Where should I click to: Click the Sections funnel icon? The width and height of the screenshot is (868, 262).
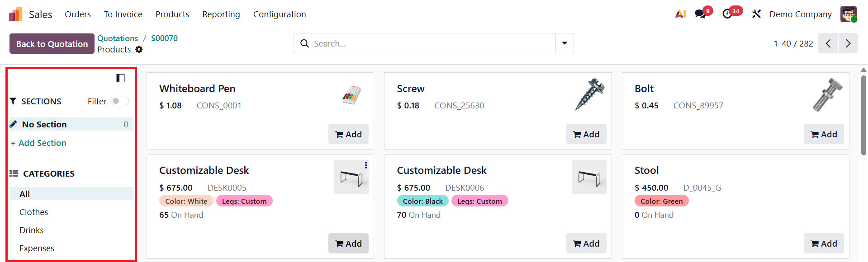(13, 101)
